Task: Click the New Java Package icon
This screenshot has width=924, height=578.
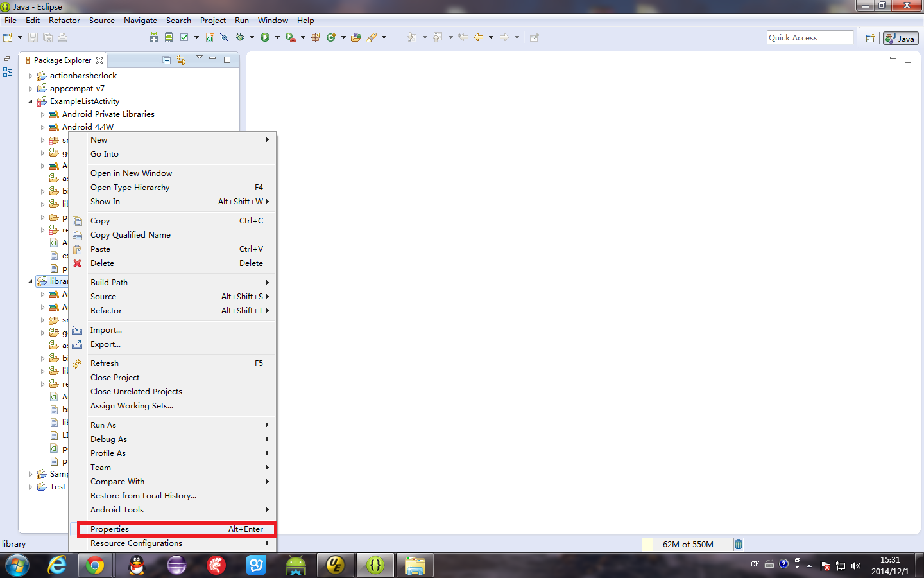Action: 316,38
